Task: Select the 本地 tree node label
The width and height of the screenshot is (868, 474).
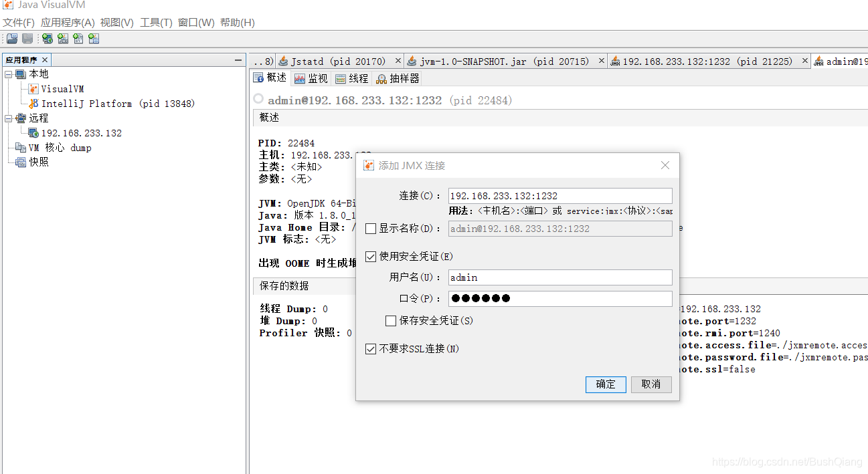Action: (x=38, y=74)
